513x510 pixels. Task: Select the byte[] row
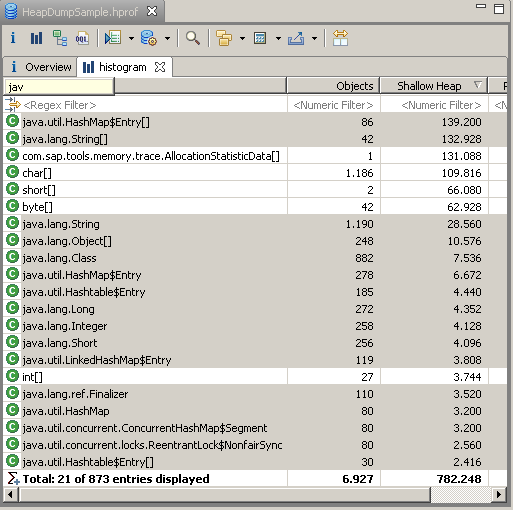[x=255, y=207]
